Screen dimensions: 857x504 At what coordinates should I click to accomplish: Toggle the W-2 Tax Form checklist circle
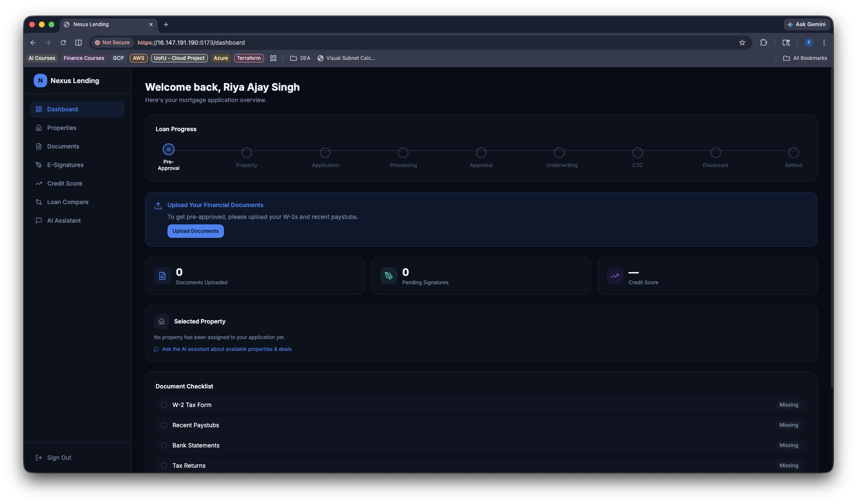click(164, 405)
